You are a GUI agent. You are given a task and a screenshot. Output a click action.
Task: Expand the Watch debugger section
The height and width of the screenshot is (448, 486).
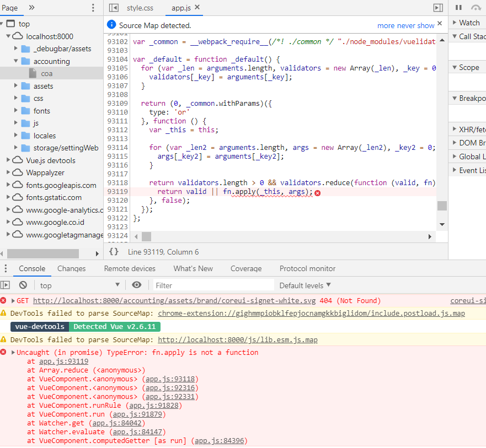point(455,23)
